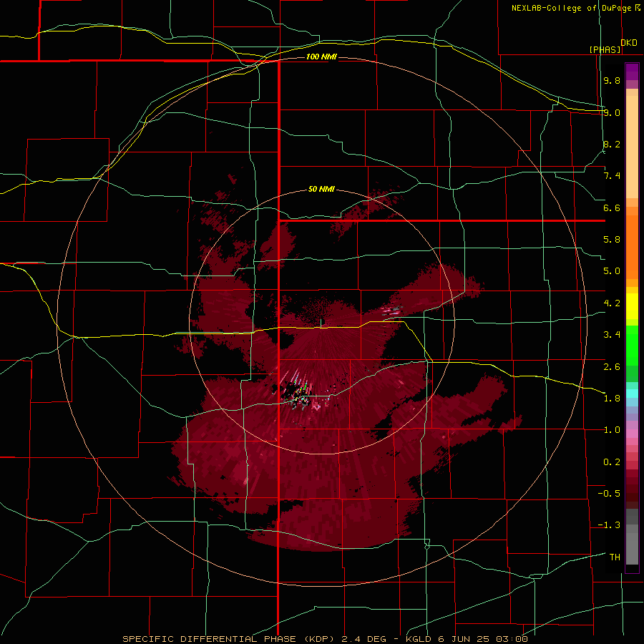This screenshot has height=644, width=644.
Task: Click the 6 JUN 25 03:00 timestamp
Action: click(483, 639)
